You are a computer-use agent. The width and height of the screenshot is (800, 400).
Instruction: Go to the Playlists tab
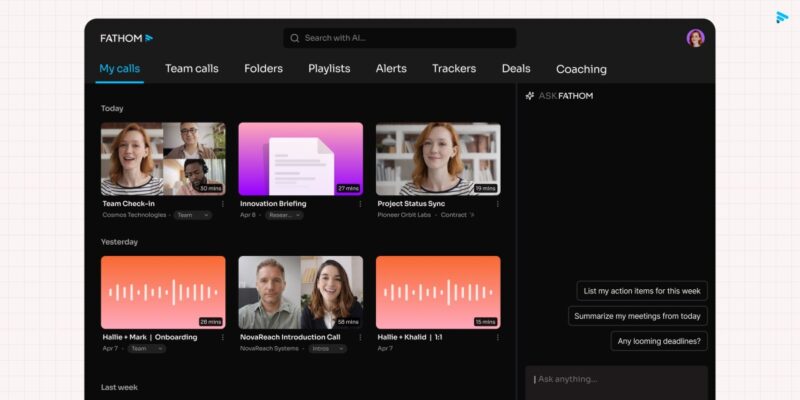(x=329, y=69)
